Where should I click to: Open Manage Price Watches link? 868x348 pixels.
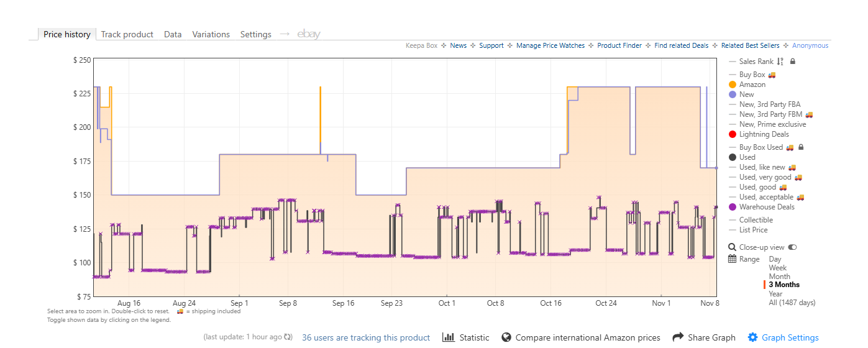click(x=550, y=45)
